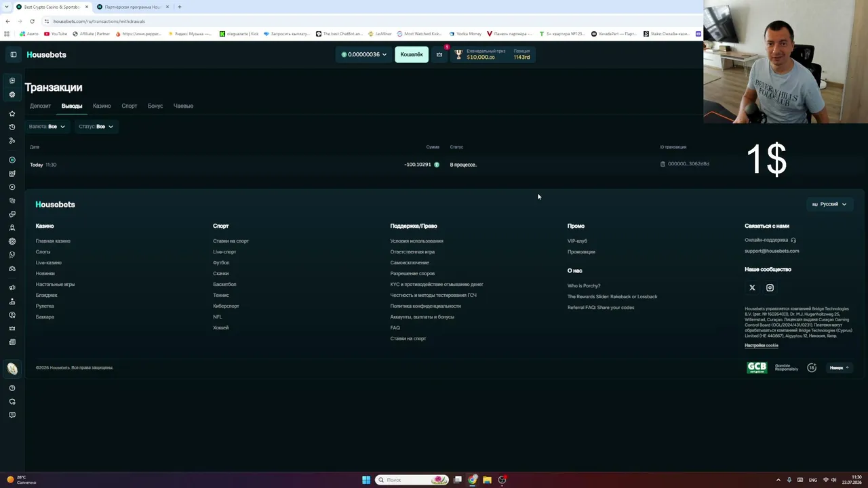
Task: Open favorites star icon in sidebar
Action: point(12,113)
